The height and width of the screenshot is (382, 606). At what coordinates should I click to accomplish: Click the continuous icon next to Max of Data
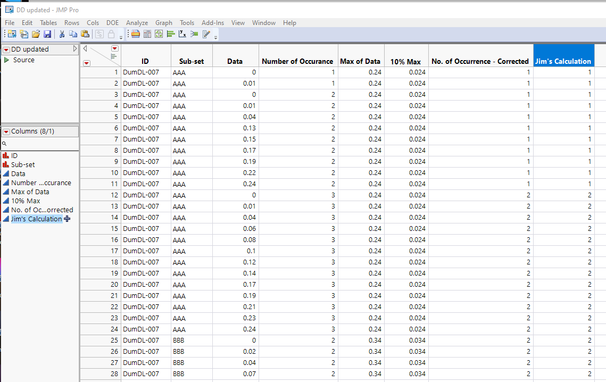tap(6, 192)
